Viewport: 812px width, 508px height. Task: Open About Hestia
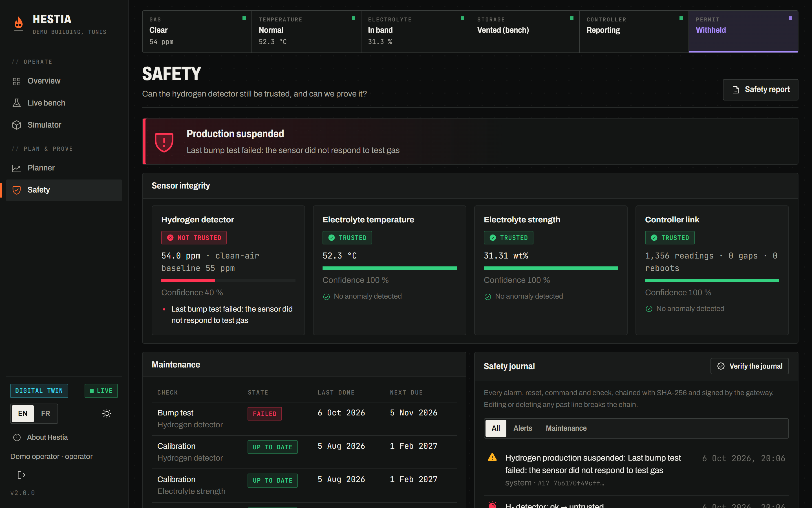tap(40, 437)
